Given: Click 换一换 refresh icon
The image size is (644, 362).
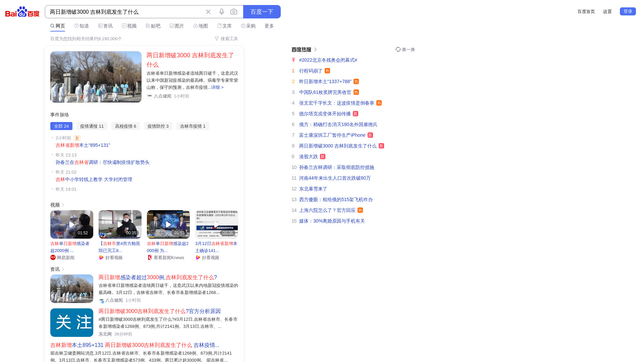Looking at the screenshot, I should (x=398, y=49).
